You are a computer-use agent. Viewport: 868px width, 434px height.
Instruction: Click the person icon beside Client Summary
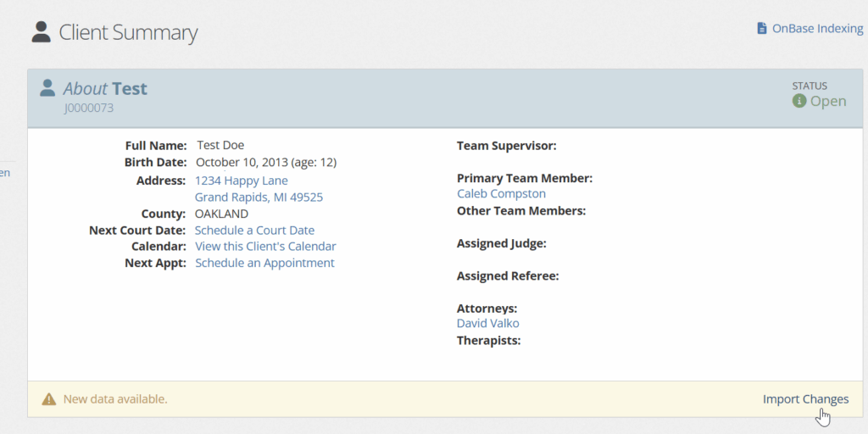[x=41, y=32]
